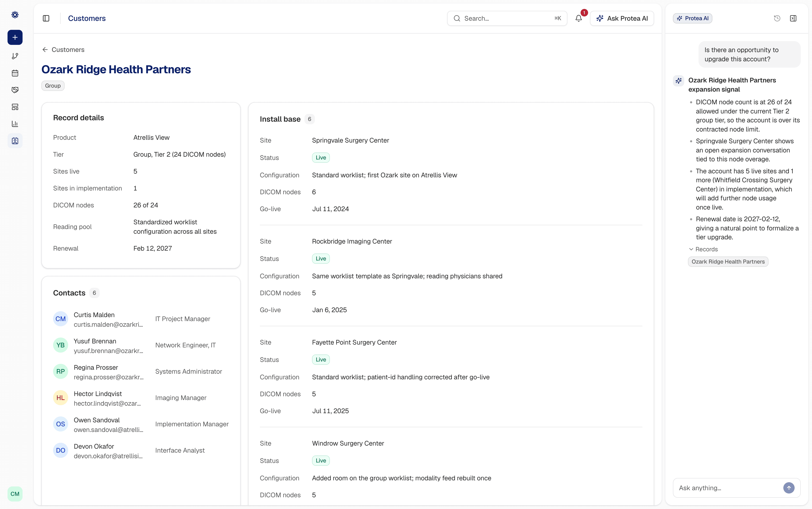Screen dimensions: 812x509
Task: Click the Install base count badge 6
Action: pyautogui.click(x=309, y=119)
